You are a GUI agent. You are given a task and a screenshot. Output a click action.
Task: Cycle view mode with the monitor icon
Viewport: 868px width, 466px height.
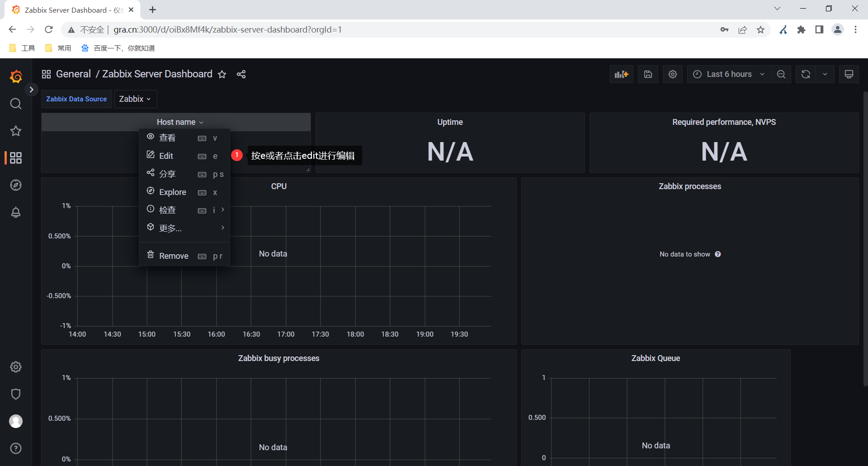point(849,74)
